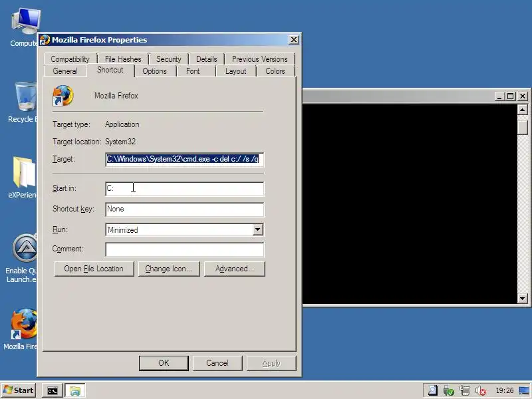Click the title bar icon of Properties dialog
The height and width of the screenshot is (399, 532).
tap(45, 40)
